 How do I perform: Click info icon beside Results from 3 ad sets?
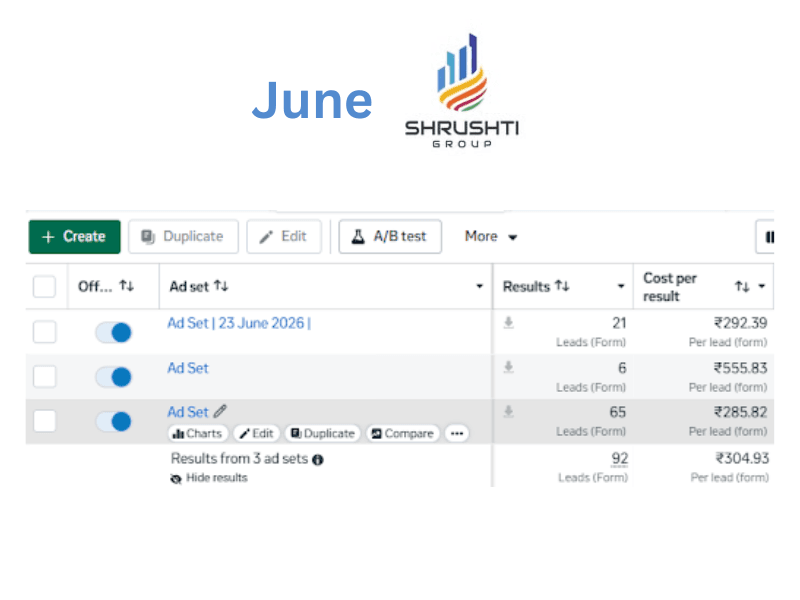click(x=318, y=460)
